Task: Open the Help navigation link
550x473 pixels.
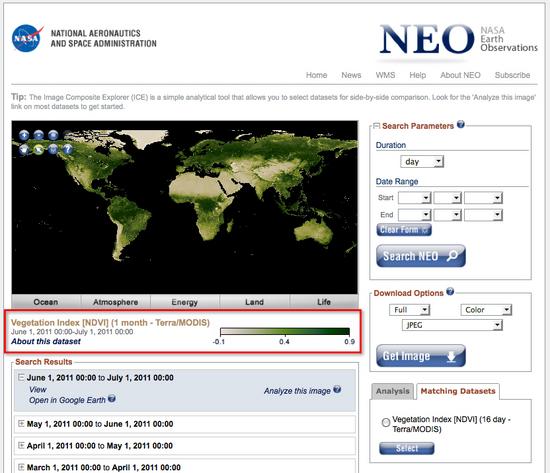Action: click(x=417, y=75)
